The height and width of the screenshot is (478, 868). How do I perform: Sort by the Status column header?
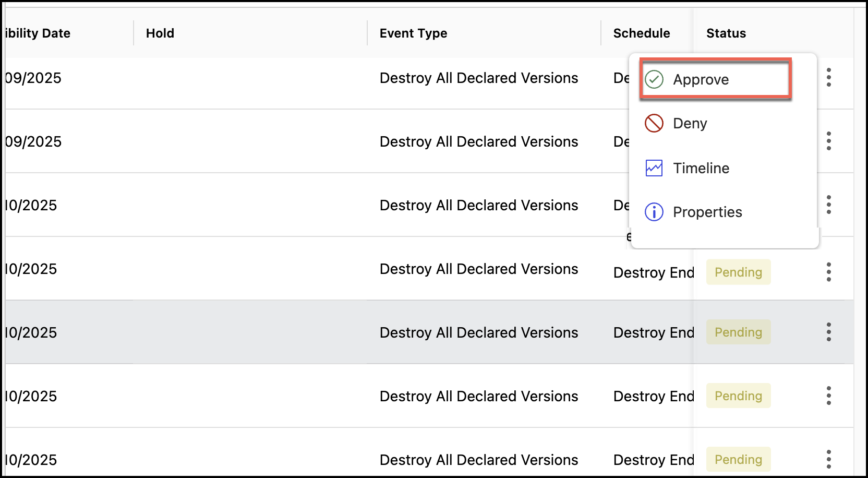tap(726, 33)
